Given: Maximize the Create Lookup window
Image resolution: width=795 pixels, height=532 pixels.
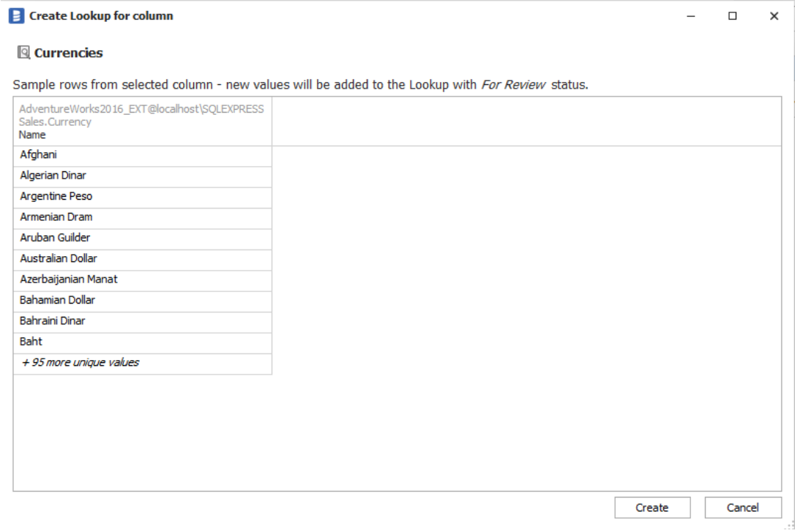Looking at the screenshot, I should click(x=732, y=15).
